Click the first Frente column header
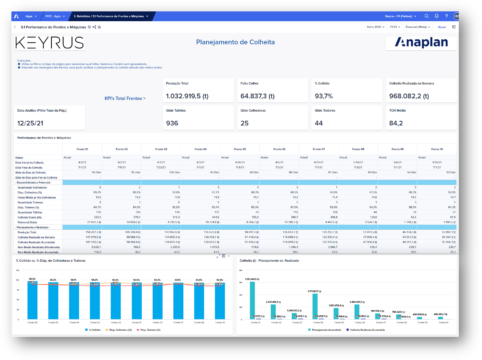 click(x=82, y=149)
